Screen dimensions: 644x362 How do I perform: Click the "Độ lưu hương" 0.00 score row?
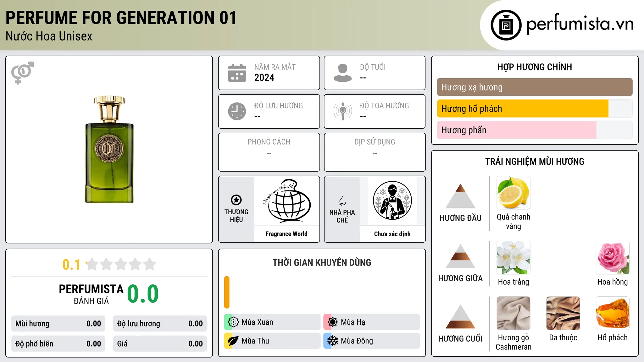click(160, 324)
